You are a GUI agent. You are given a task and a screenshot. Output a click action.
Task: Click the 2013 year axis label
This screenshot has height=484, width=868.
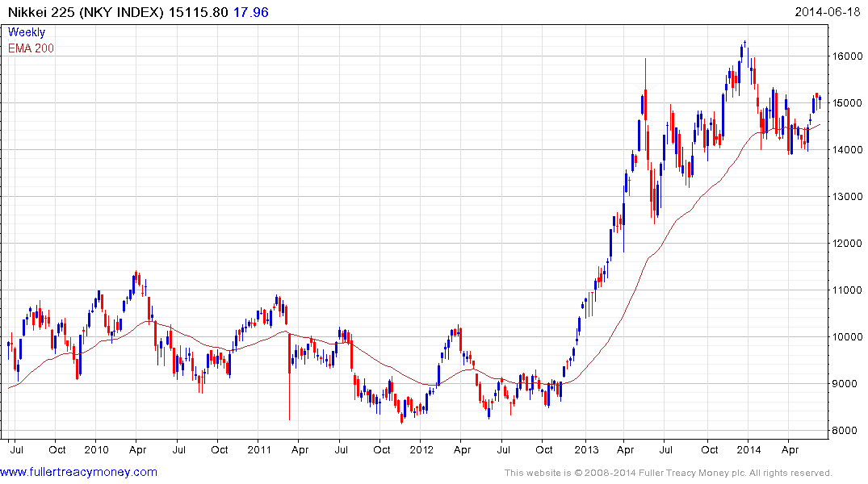point(586,449)
